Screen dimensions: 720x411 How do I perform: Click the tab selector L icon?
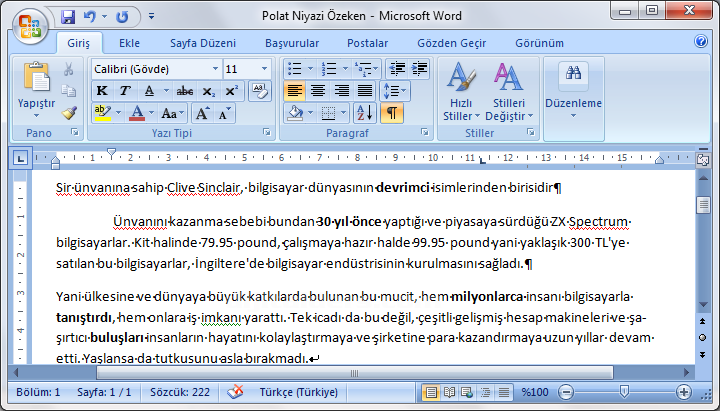coord(20,158)
